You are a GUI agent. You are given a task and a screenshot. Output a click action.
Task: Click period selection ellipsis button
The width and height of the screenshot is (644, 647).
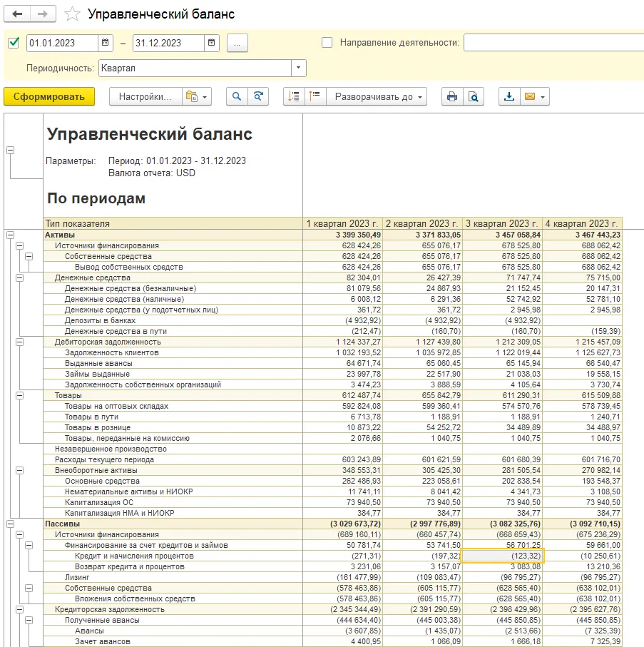coord(237,43)
